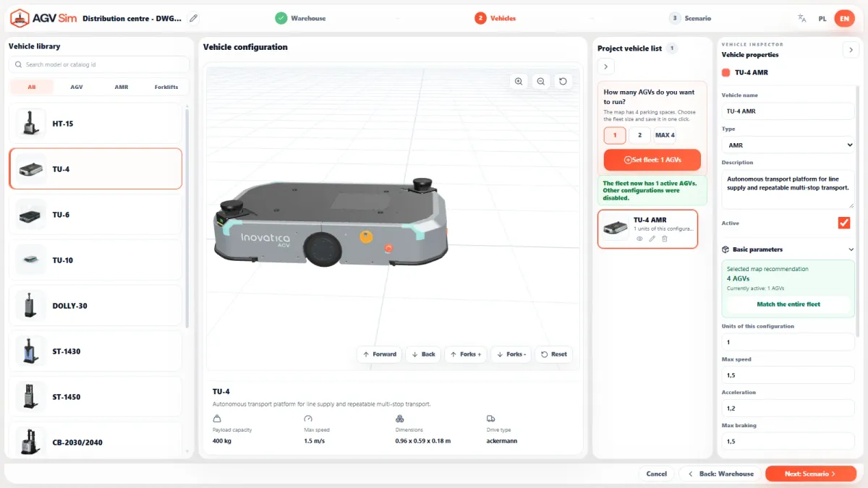This screenshot has height=488, width=868.
Task: Zoom in on the 3D vehicle view
Action: (519, 82)
